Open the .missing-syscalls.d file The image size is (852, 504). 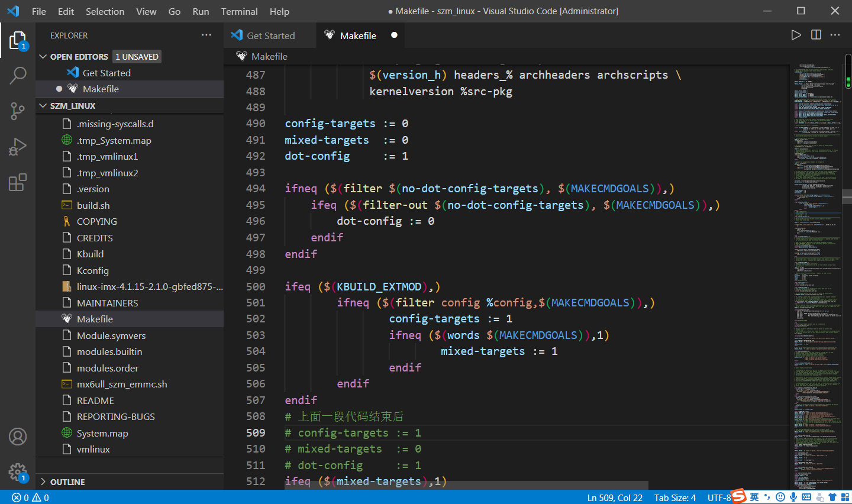point(130,124)
